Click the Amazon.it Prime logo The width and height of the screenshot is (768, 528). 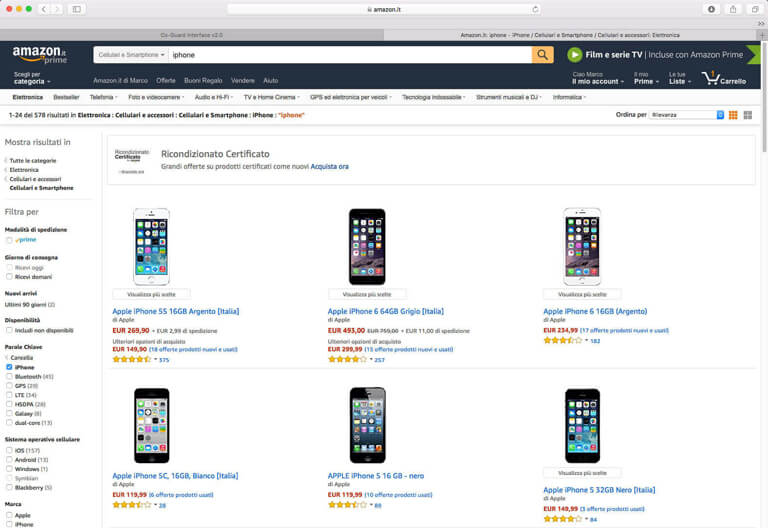click(x=39, y=54)
